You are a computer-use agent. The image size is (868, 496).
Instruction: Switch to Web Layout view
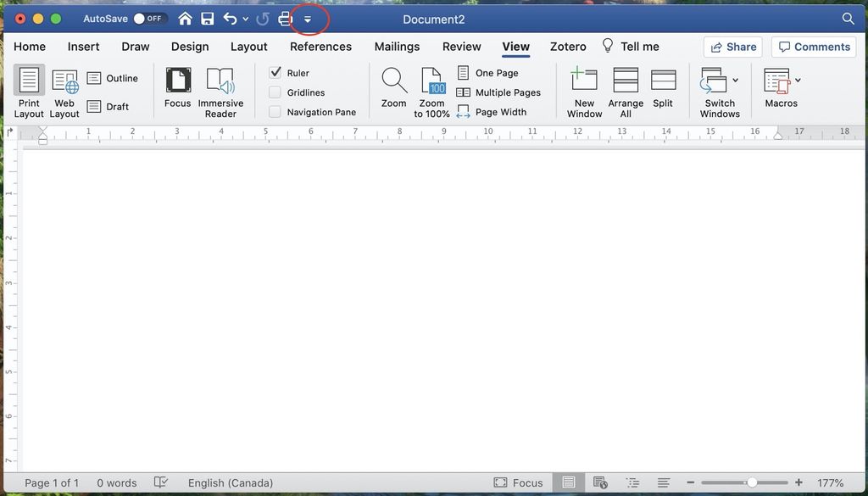coord(64,91)
